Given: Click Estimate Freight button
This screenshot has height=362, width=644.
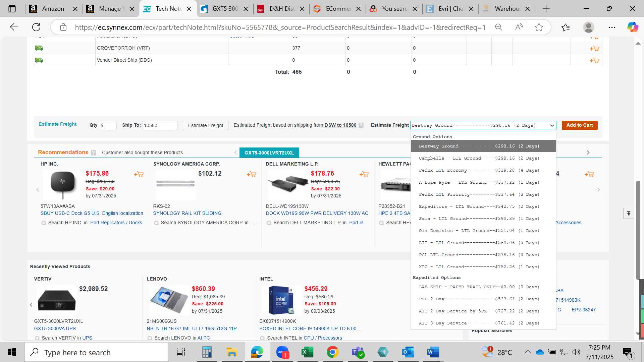Looking at the screenshot, I should click(206, 125).
